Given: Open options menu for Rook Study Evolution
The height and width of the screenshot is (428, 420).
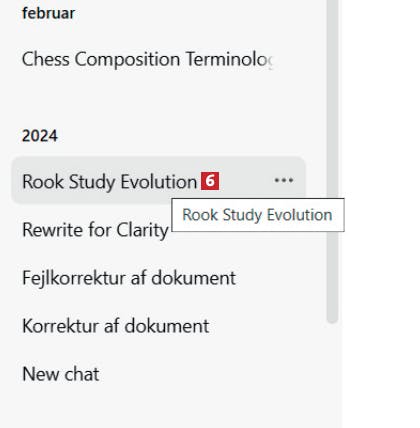Looking at the screenshot, I should coord(284,180).
